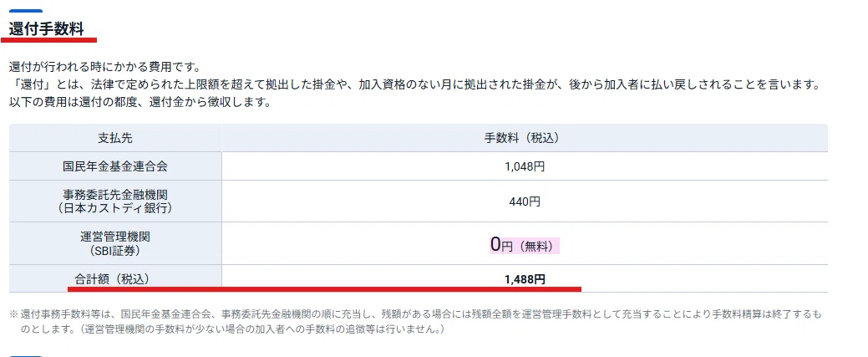This screenshot has height=357, width=868.
Task: Click the blue bar above the heading
Action: pos(26,11)
